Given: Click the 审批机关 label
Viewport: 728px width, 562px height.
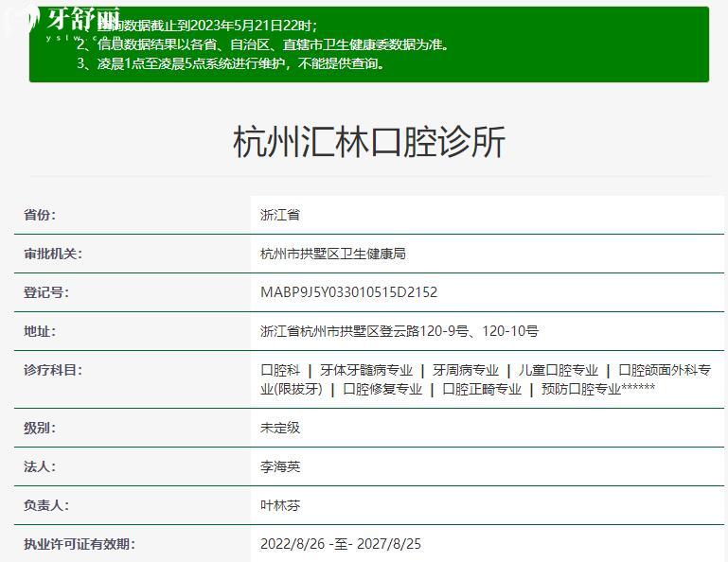Looking at the screenshot, I should [x=52, y=254].
